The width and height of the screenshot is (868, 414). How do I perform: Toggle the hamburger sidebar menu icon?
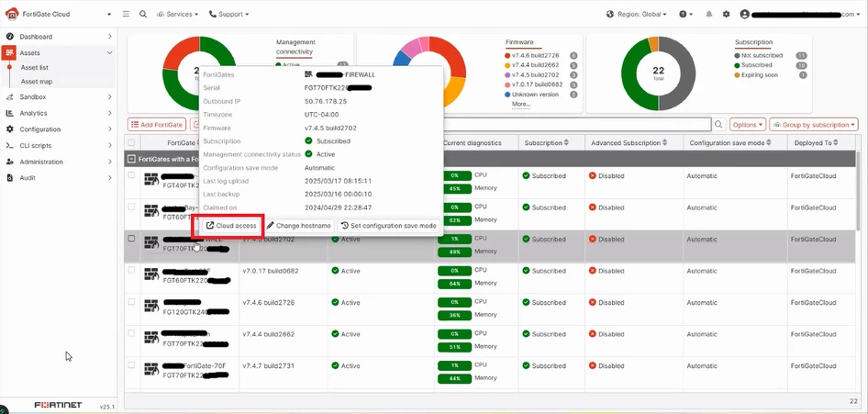(x=126, y=14)
